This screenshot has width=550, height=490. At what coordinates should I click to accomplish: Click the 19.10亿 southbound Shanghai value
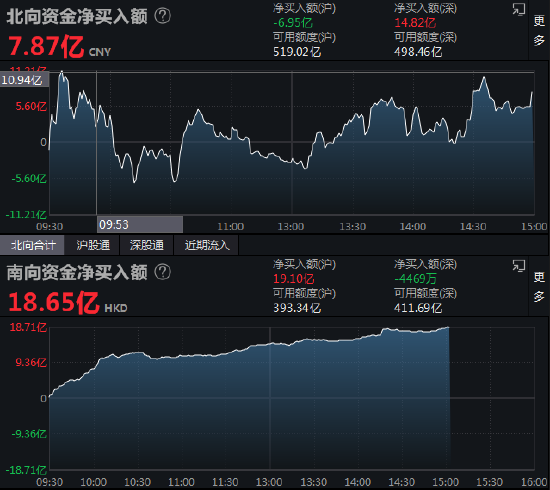(294, 279)
